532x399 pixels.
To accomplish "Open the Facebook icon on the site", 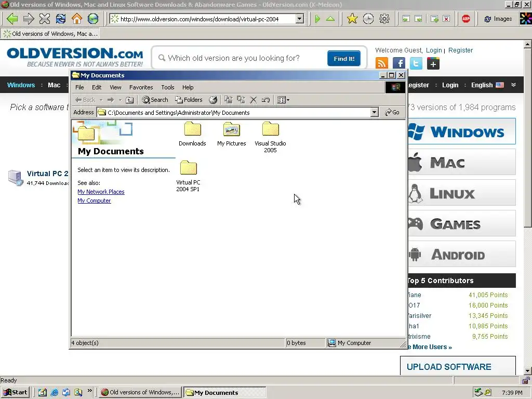I will coord(398,63).
